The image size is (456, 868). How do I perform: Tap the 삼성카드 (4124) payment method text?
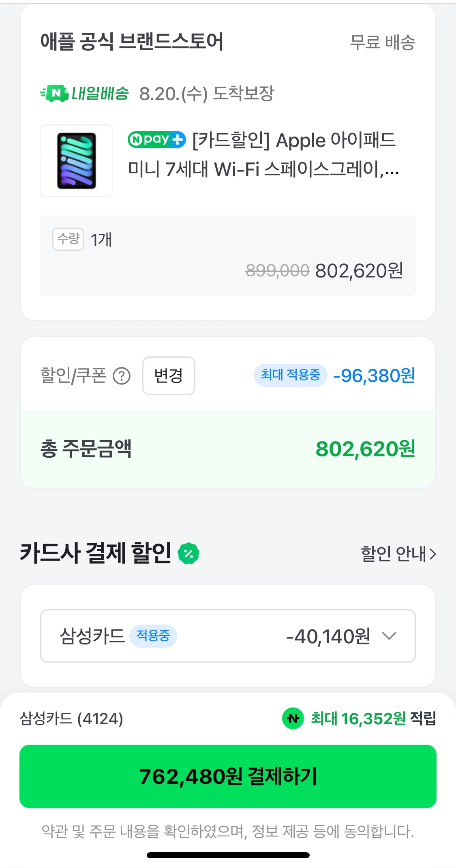[x=71, y=719]
